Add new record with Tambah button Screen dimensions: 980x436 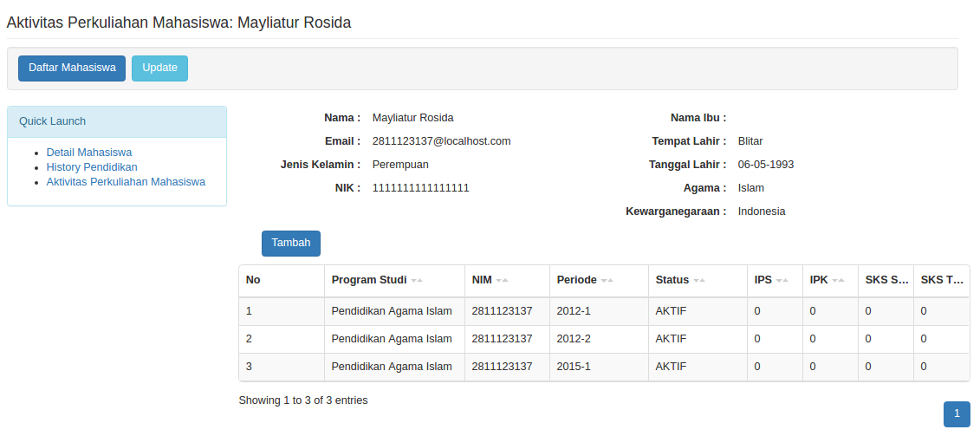point(290,244)
